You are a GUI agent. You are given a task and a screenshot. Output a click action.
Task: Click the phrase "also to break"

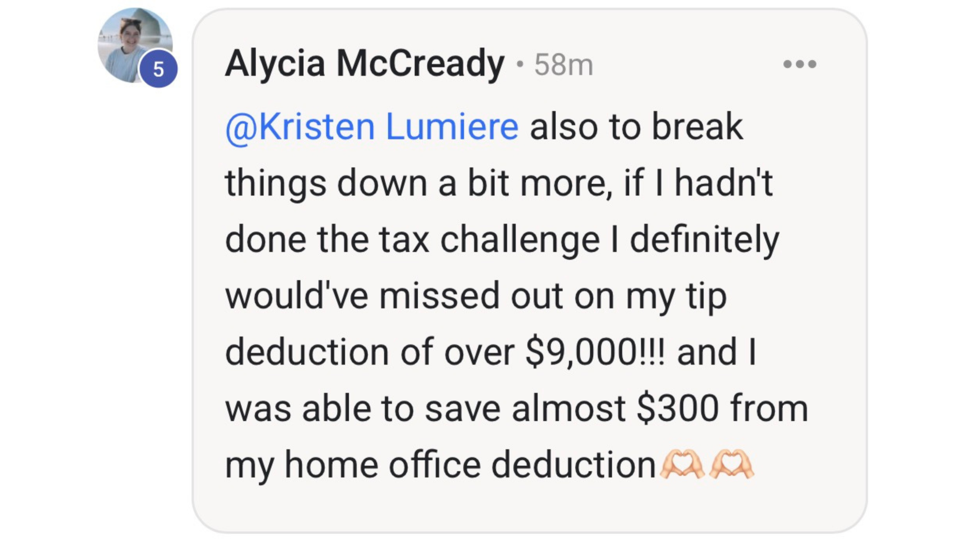(636, 126)
